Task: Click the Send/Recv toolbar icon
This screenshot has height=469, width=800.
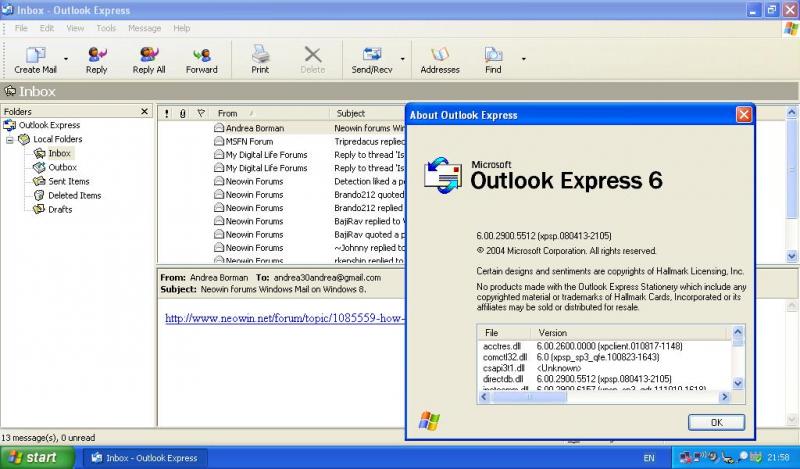Action: 372,60
